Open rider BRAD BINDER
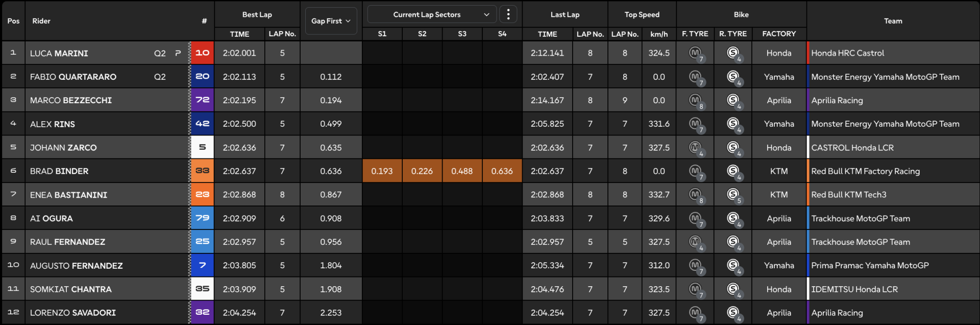The width and height of the screenshot is (980, 325). click(59, 171)
